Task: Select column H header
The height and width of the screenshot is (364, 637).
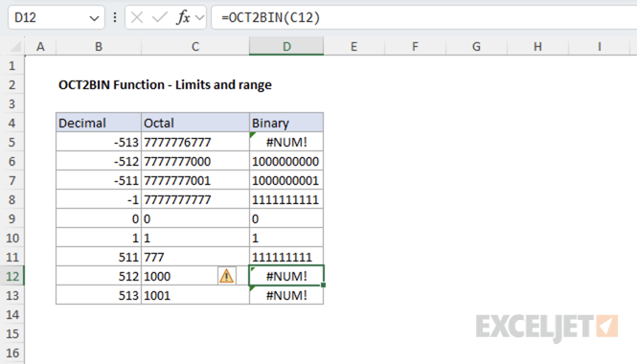Action: [x=538, y=47]
